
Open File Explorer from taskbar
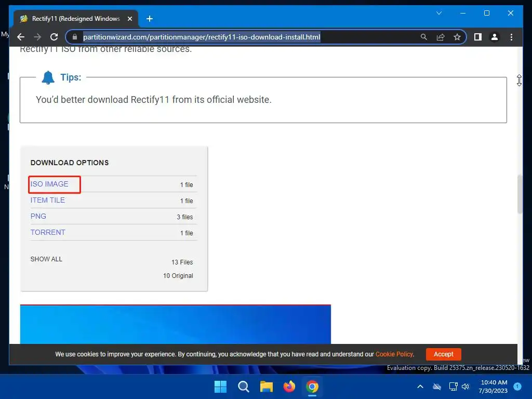(x=267, y=387)
